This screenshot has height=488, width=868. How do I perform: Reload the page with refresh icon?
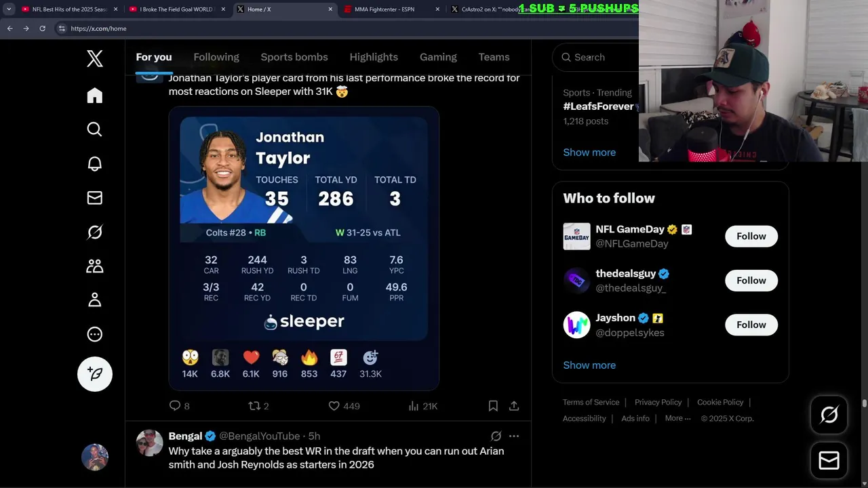(x=42, y=28)
